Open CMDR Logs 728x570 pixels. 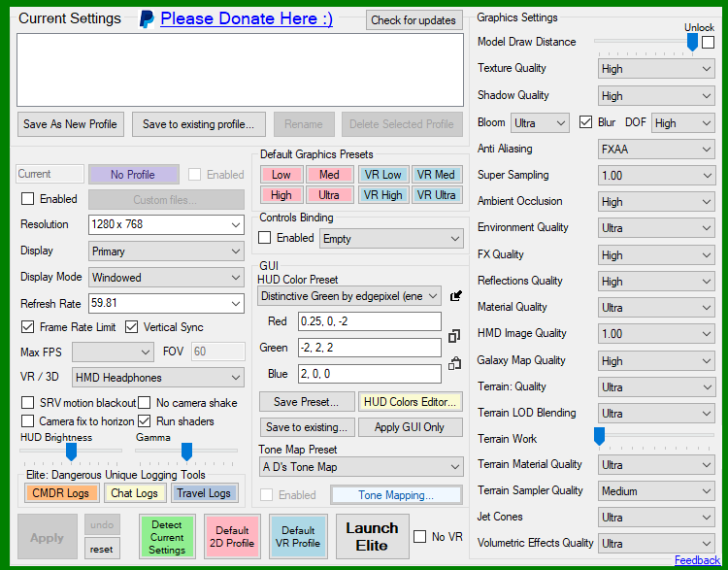coord(61,493)
